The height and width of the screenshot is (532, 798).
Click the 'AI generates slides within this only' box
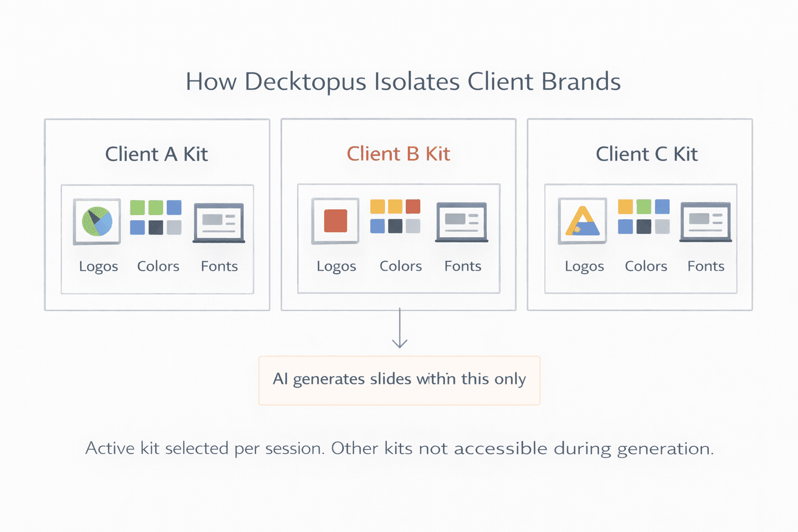[x=399, y=380]
